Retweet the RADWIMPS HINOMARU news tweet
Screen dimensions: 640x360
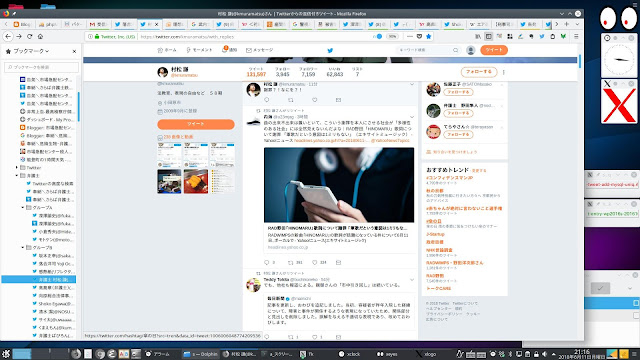click(x=291, y=262)
